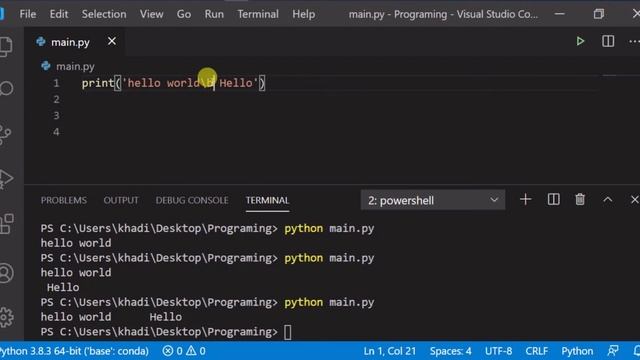This screenshot has width=640, height=360.
Task: Click main.py in the breadcrumb
Action: click(75, 66)
